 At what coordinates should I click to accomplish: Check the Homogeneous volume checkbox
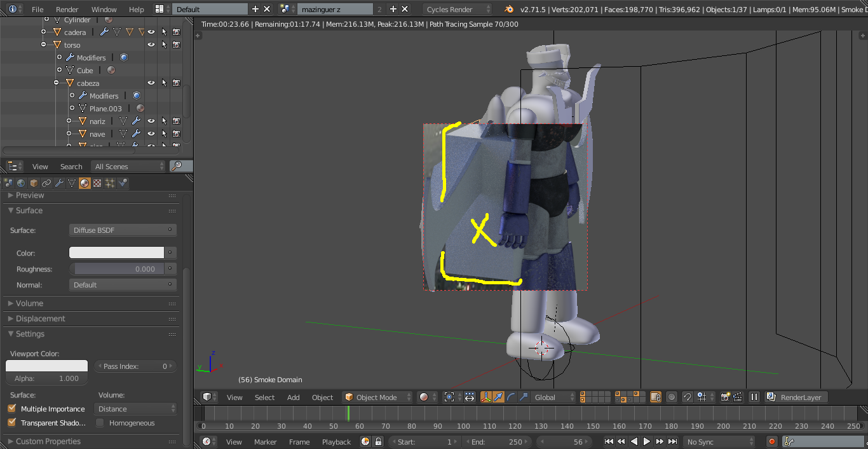100,423
